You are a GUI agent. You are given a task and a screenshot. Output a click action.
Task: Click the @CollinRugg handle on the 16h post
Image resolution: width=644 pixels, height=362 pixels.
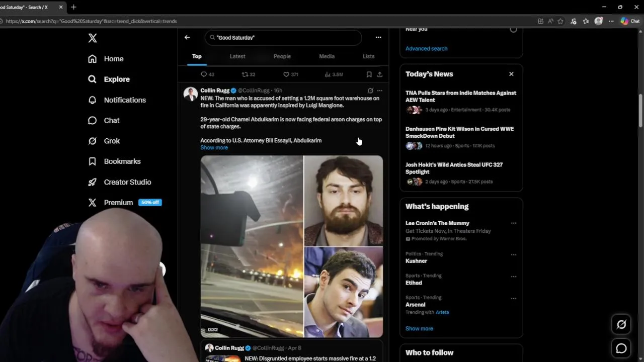point(254,90)
